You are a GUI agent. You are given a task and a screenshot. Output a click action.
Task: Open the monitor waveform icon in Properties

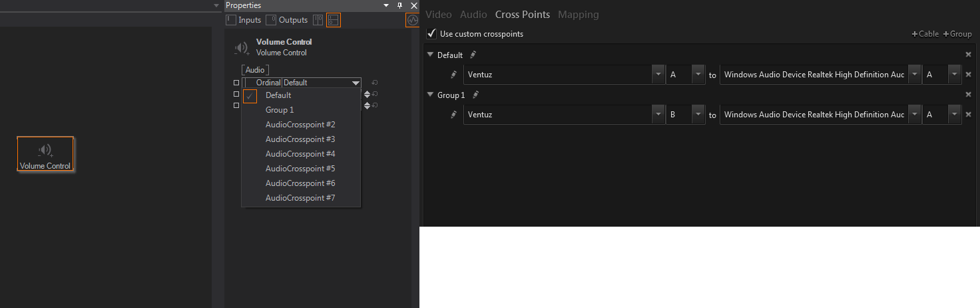click(412, 20)
